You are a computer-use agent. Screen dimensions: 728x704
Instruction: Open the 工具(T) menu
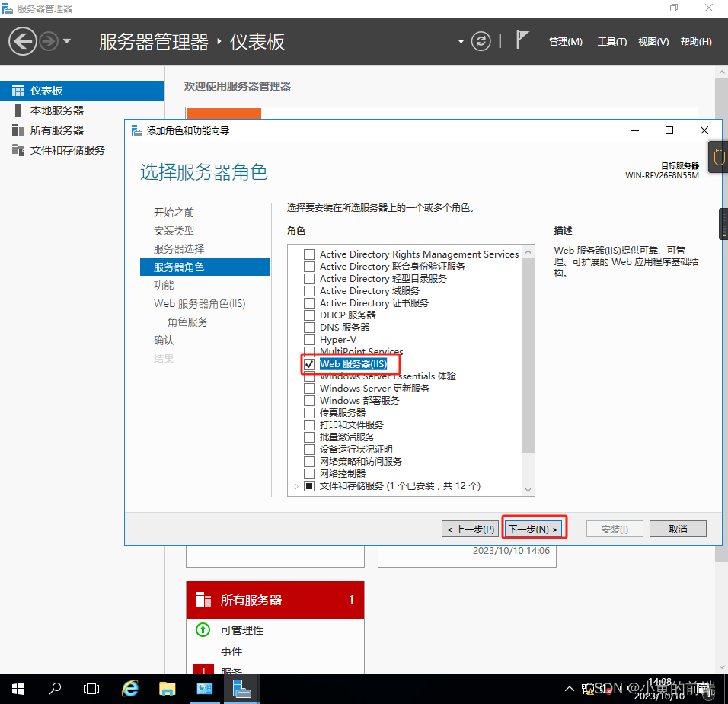pyautogui.click(x=611, y=41)
